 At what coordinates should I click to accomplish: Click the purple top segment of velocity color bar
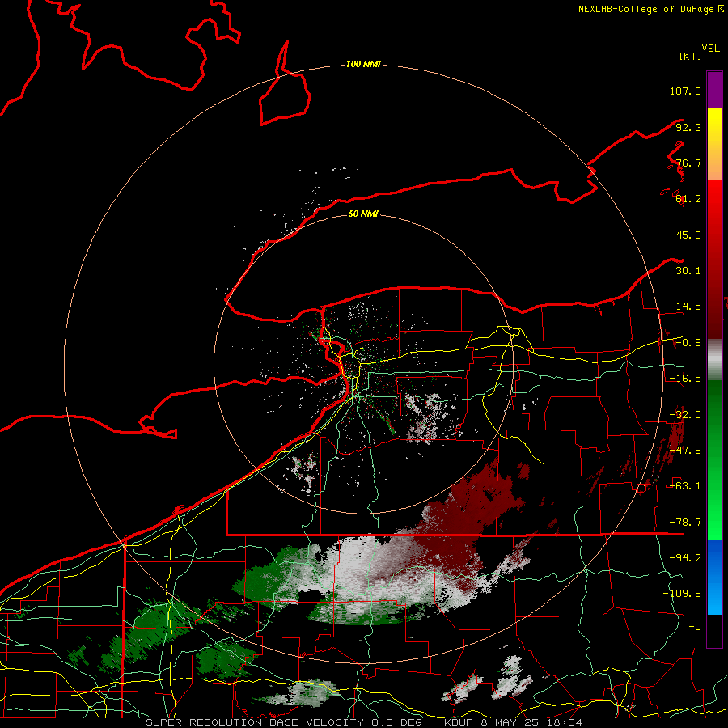click(x=714, y=90)
